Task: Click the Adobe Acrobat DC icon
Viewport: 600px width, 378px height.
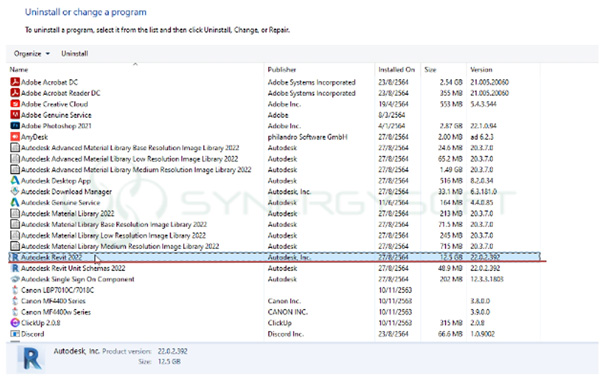Action: click(x=15, y=82)
